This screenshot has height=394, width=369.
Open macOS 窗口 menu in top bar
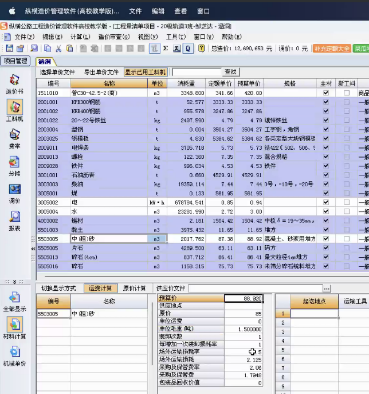pos(203,11)
